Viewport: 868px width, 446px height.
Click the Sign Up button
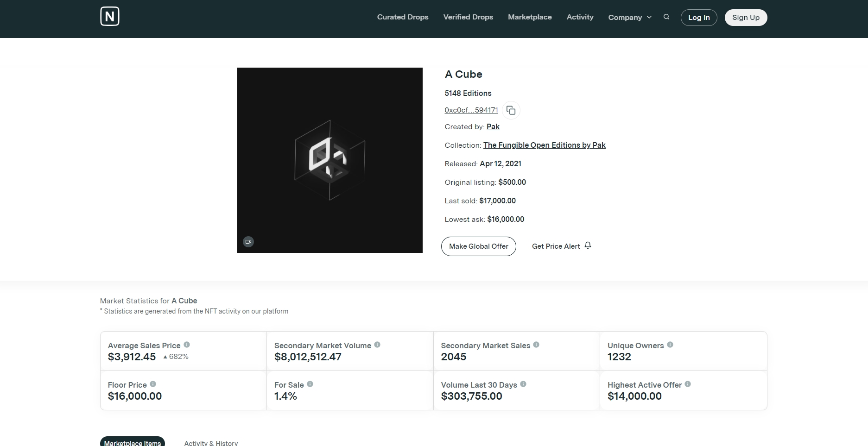pyautogui.click(x=746, y=18)
